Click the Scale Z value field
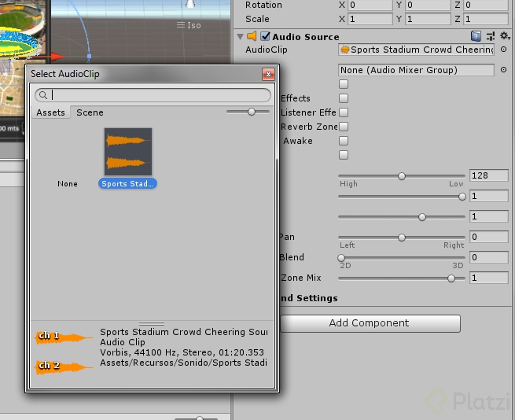This screenshot has width=515, height=420. pos(486,19)
